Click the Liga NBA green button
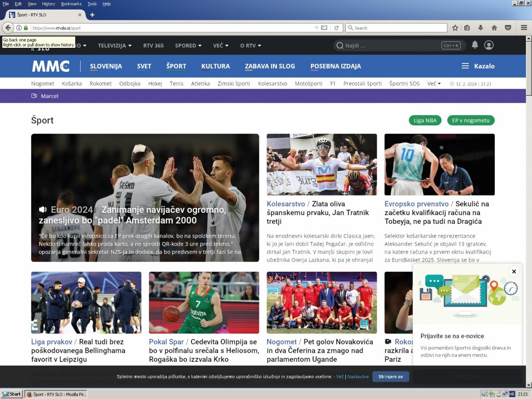532x399 pixels. tap(425, 120)
